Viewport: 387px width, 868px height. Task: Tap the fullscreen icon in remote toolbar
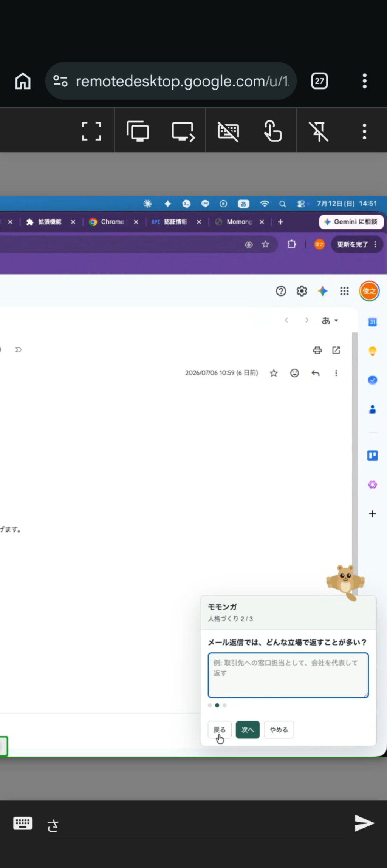coord(91,131)
